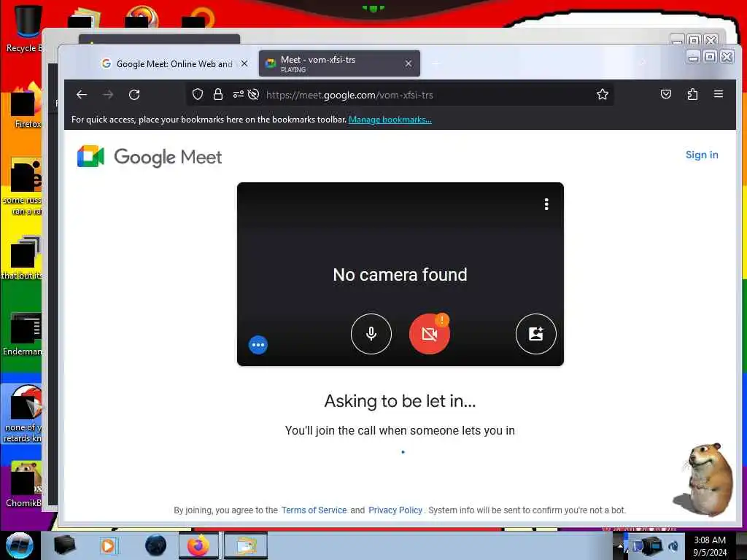Select the ChomikB desktop icon
This screenshot has height=560, width=747.
click(x=24, y=484)
